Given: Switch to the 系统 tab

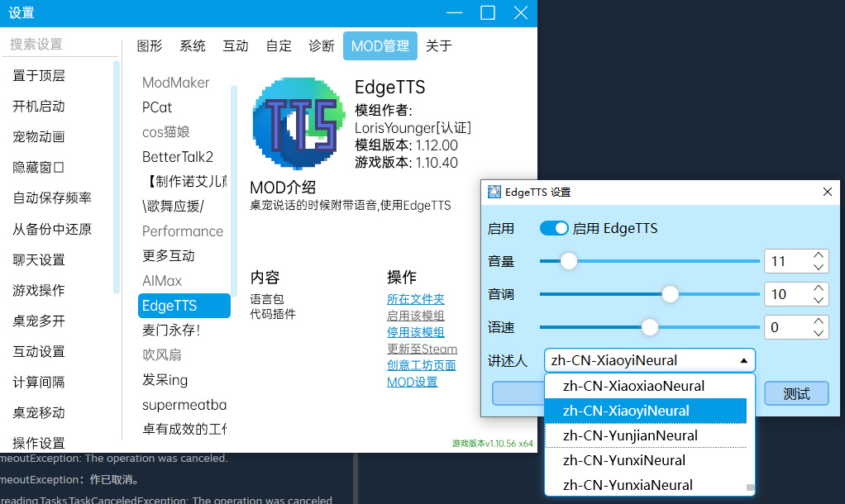Looking at the screenshot, I should pos(193,45).
